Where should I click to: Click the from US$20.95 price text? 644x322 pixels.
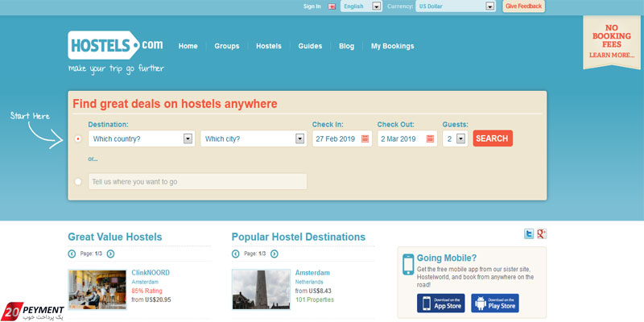(151, 299)
